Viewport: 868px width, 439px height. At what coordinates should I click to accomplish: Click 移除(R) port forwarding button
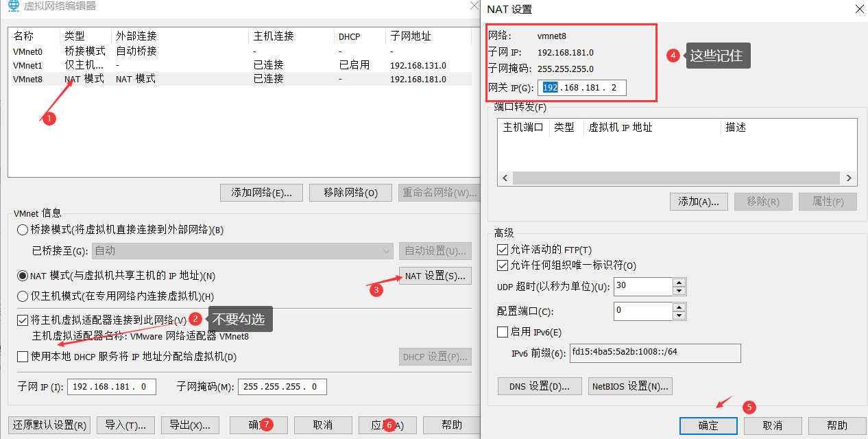(763, 202)
